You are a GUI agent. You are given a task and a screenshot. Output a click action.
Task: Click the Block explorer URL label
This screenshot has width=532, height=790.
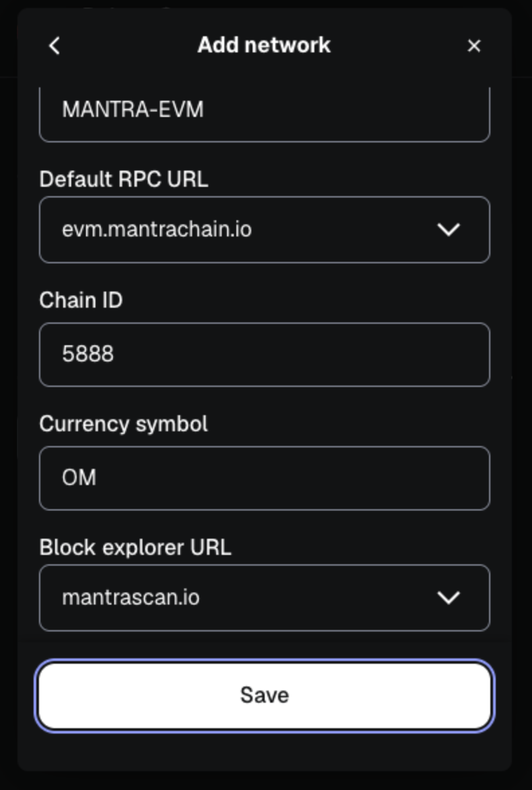pyautogui.click(x=135, y=547)
